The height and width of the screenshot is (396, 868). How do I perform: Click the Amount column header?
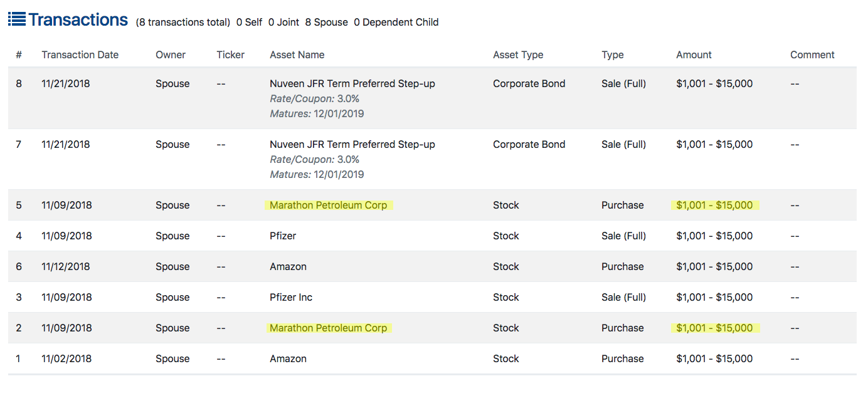pyautogui.click(x=694, y=55)
